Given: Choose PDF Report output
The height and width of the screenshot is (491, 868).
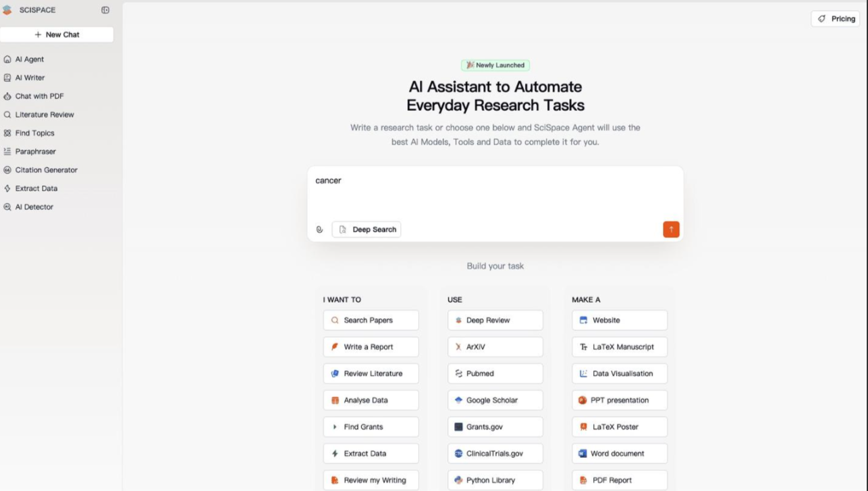Looking at the screenshot, I should [x=620, y=480].
